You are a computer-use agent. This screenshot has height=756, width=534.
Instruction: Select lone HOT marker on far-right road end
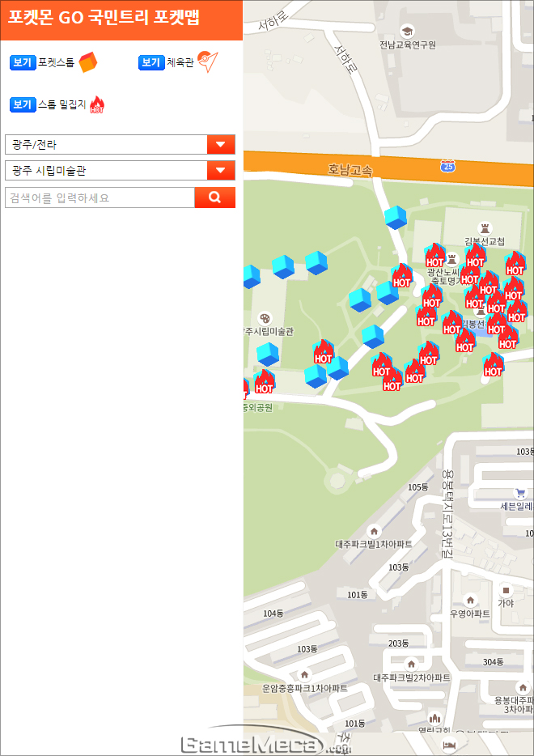(x=493, y=364)
